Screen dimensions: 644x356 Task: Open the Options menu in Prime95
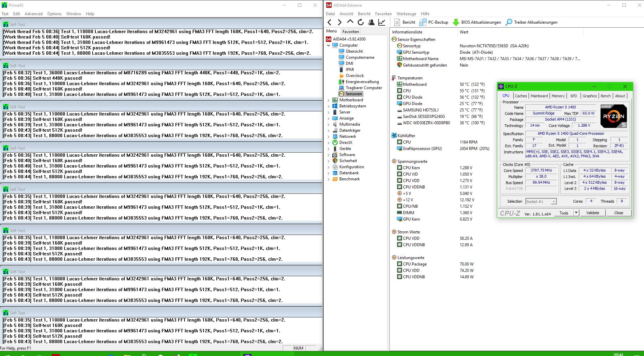tap(54, 14)
